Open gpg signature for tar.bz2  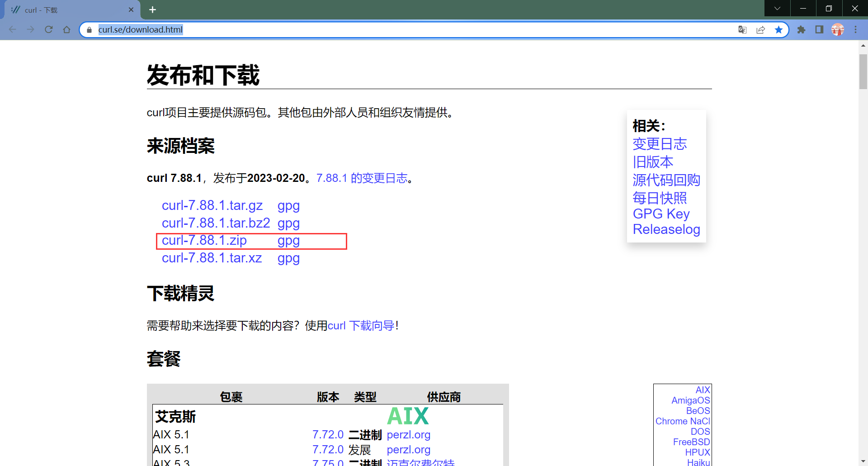coord(288,223)
